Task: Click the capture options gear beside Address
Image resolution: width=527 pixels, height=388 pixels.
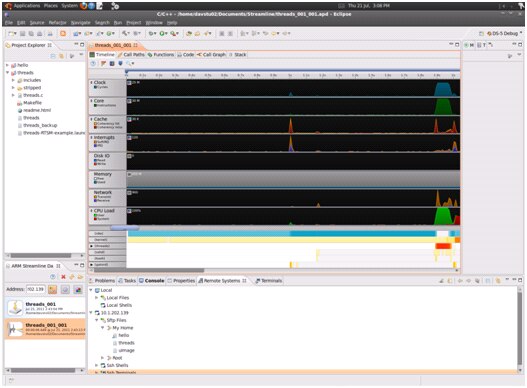Action: 65,289
